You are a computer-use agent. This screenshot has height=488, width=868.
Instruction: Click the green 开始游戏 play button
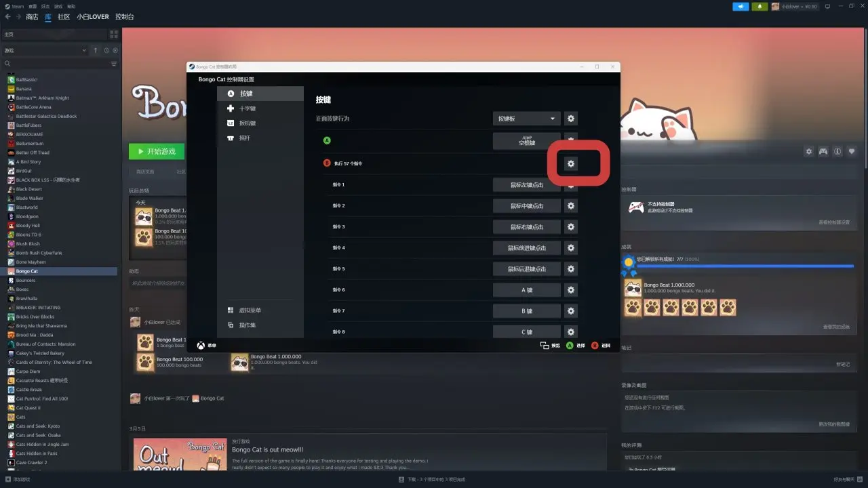point(157,151)
